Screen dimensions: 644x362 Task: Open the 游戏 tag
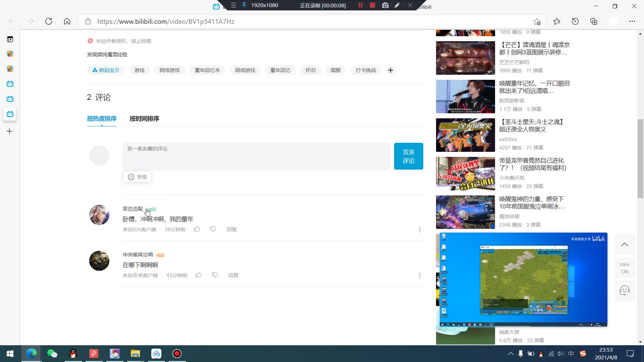[140, 70]
